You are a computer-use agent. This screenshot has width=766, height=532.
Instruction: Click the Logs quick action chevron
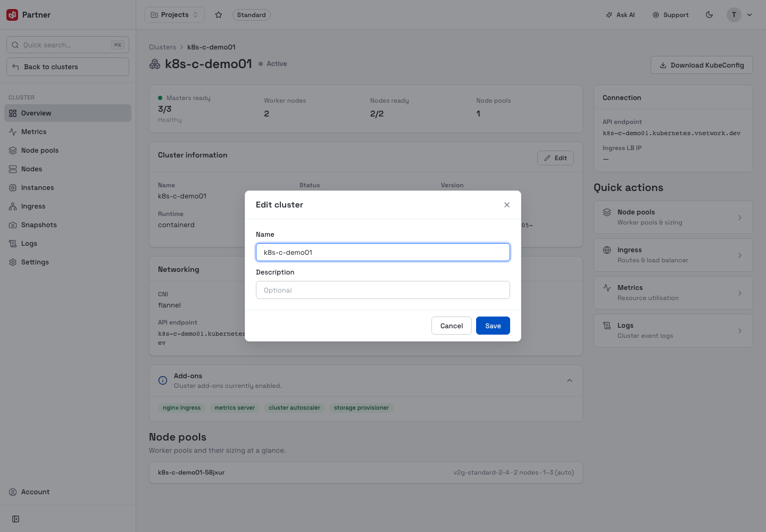(740, 330)
